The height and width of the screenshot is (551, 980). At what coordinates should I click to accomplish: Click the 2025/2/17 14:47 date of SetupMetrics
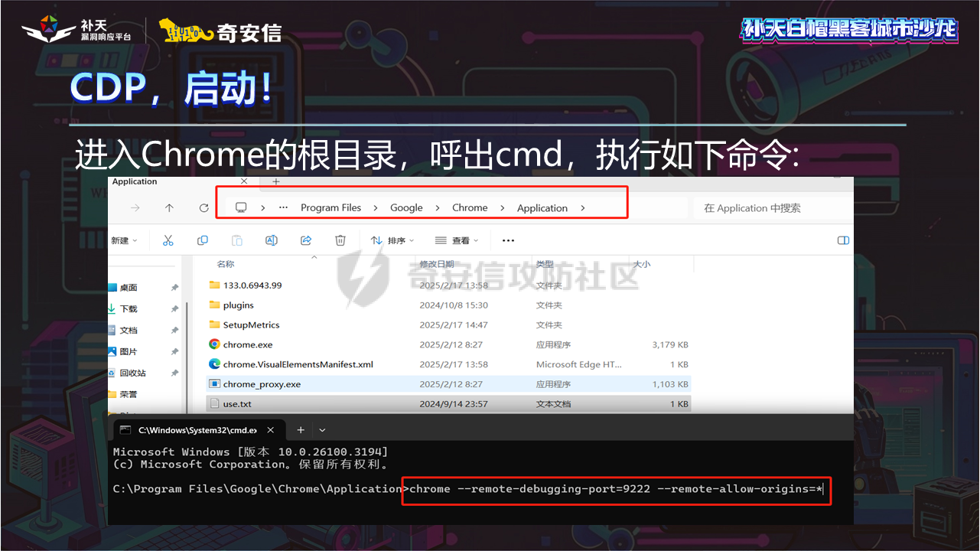pos(454,324)
